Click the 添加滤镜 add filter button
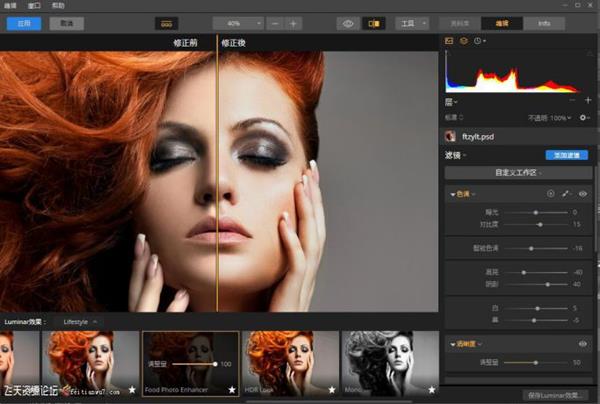 pos(565,156)
